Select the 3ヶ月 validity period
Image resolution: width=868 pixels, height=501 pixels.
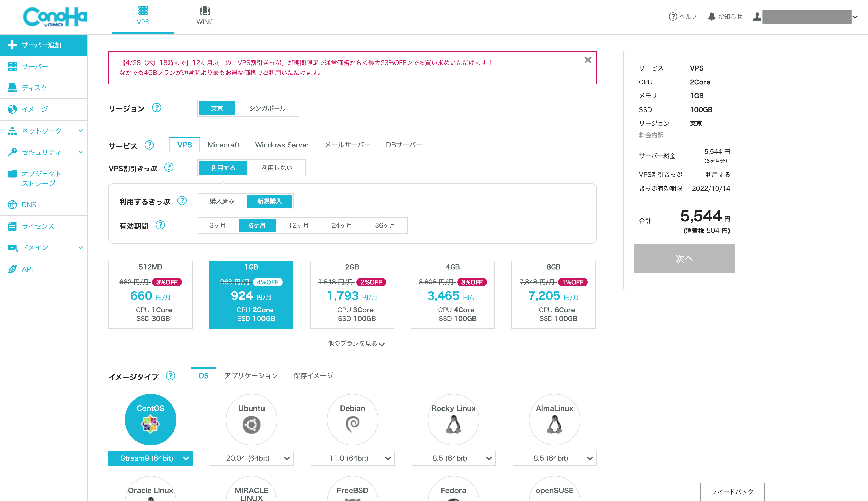pyautogui.click(x=218, y=225)
